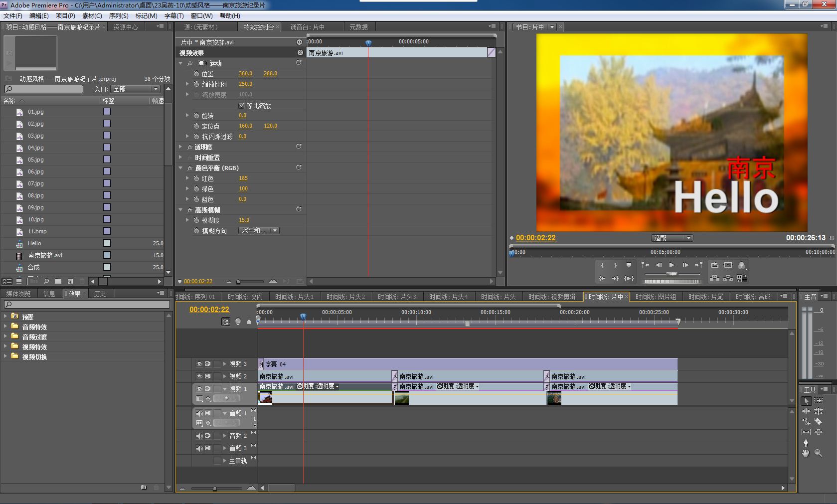Select 南京旅游.avi in project panel

pos(45,255)
